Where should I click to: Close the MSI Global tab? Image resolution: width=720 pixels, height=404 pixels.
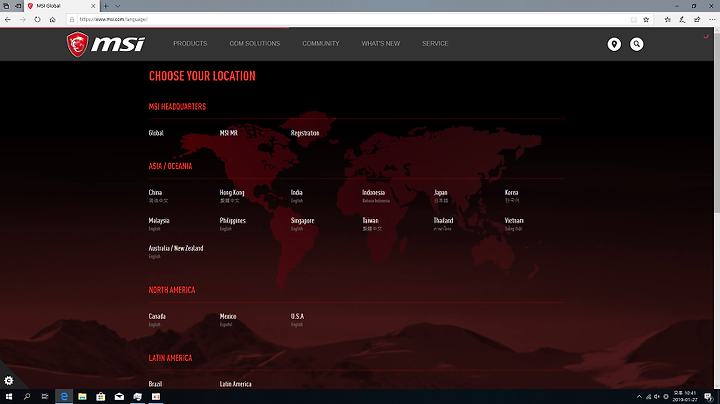pyautogui.click(x=93, y=6)
